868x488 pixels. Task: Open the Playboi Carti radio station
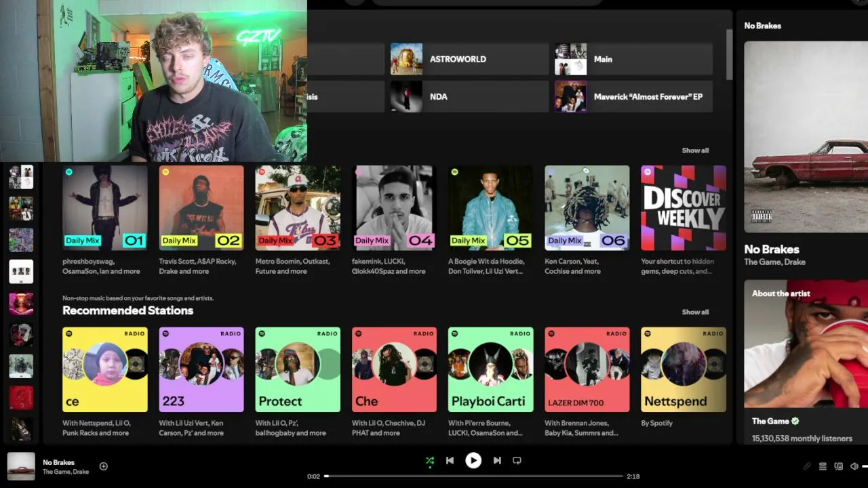tap(490, 382)
